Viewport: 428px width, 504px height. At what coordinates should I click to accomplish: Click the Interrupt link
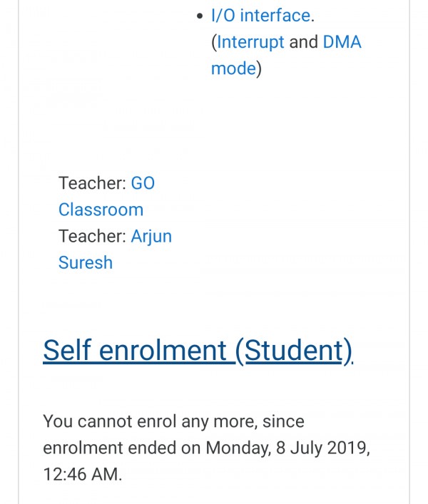(x=250, y=42)
